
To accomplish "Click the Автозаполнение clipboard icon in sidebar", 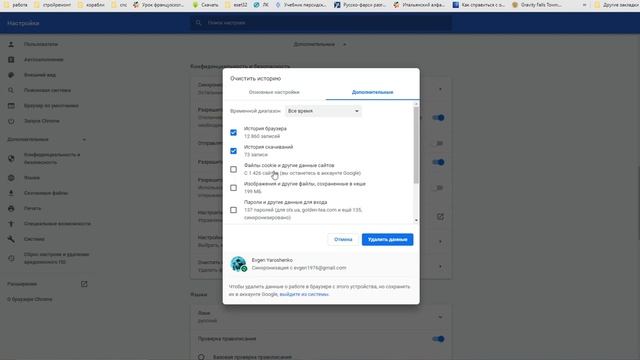I will 11,60.
